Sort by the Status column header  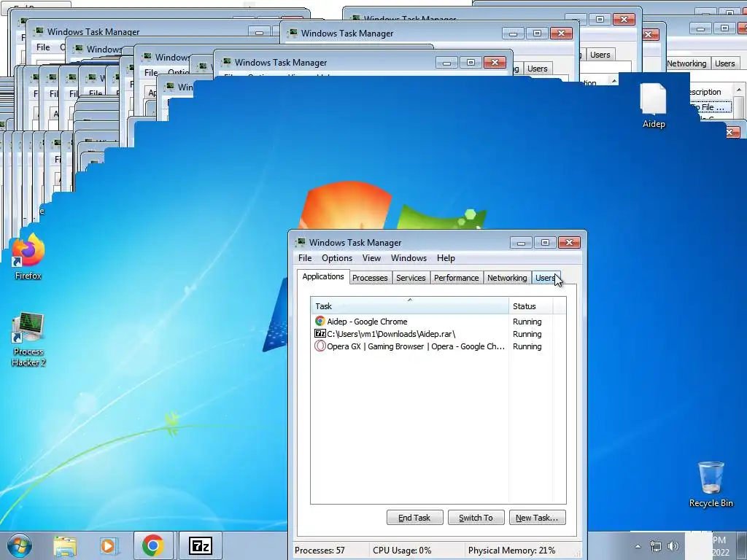531,306
